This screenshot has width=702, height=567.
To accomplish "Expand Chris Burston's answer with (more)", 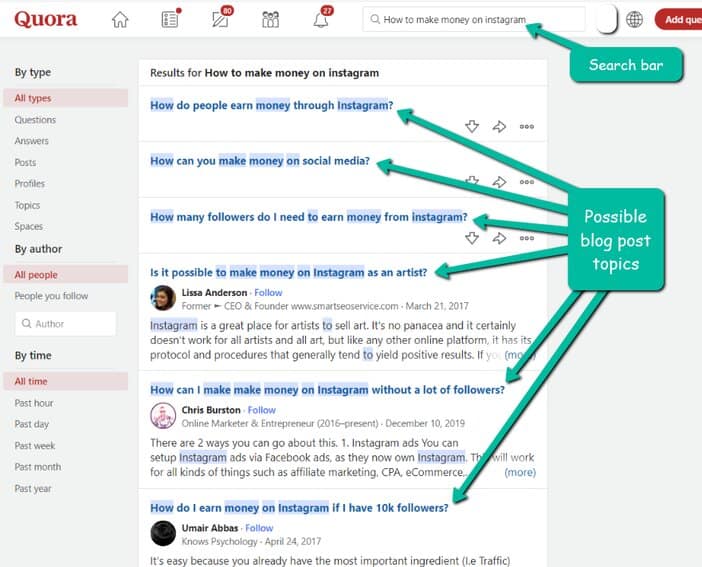I will (520, 472).
